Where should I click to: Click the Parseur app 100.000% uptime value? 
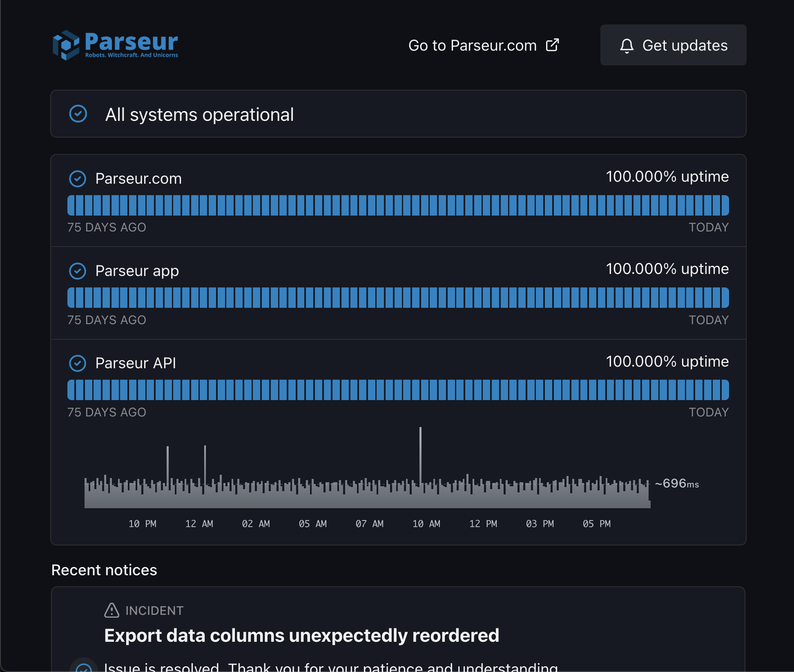coord(667,269)
